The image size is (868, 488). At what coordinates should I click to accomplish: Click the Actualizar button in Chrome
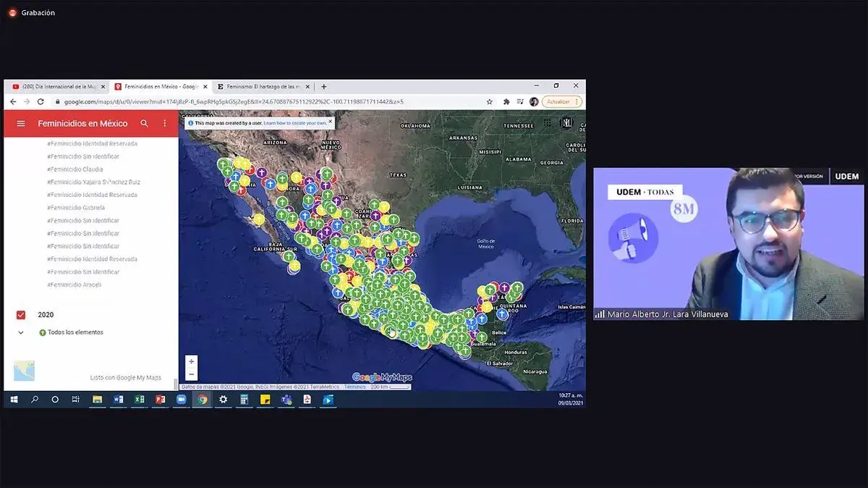point(558,102)
